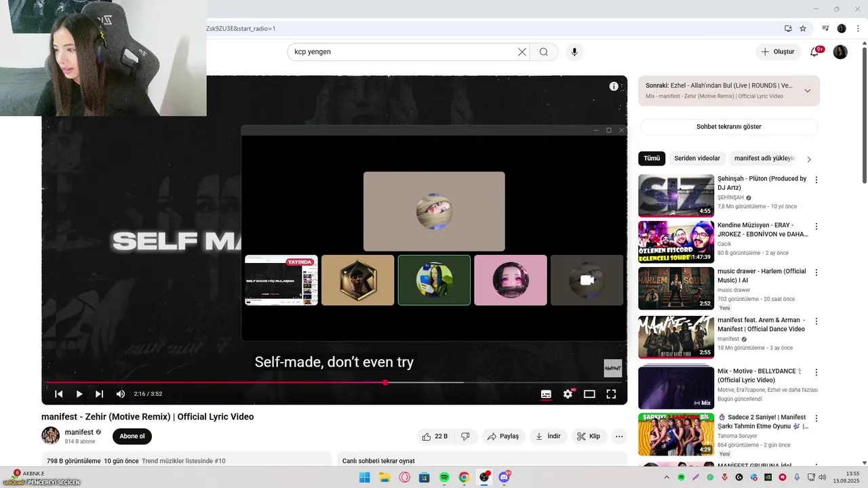The width and height of the screenshot is (868, 488).
Task: Toggle subtitles button in player
Action: pos(546,394)
